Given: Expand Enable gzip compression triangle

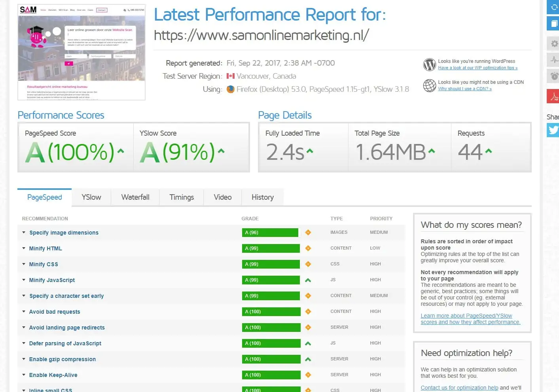Looking at the screenshot, I should (x=24, y=359).
